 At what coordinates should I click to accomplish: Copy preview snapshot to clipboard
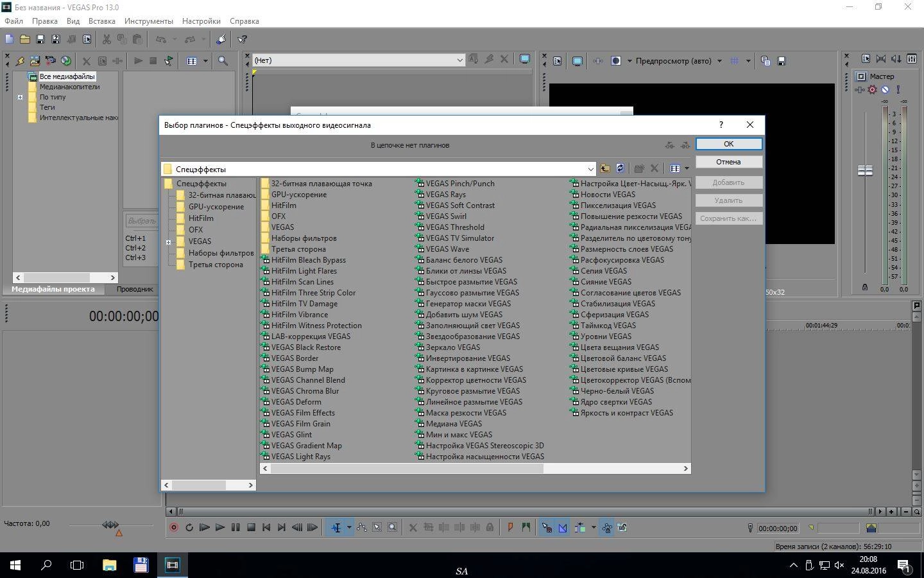tap(766, 61)
